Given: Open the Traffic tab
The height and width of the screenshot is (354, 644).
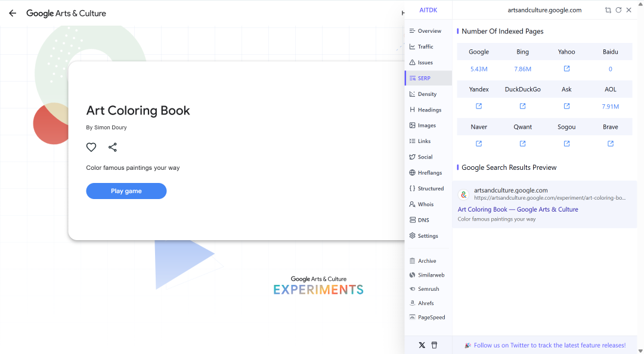Looking at the screenshot, I should pyautogui.click(x=428, y=47).
